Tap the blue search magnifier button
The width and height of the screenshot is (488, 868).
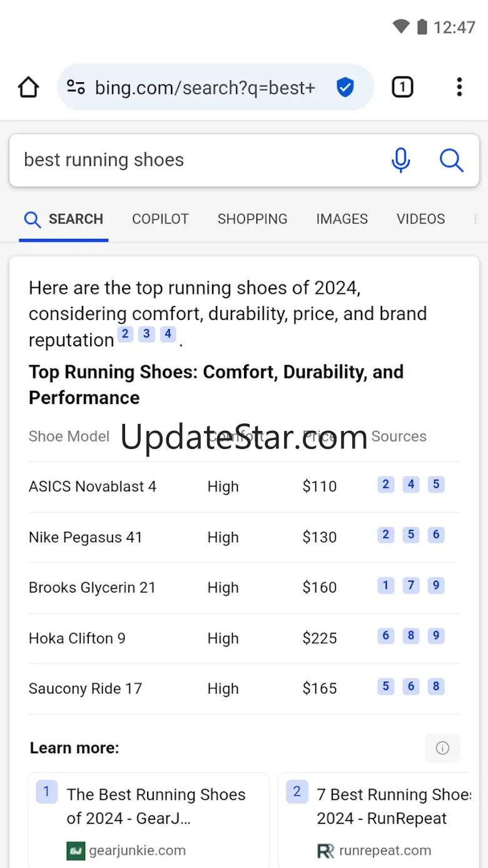point(451,160)
